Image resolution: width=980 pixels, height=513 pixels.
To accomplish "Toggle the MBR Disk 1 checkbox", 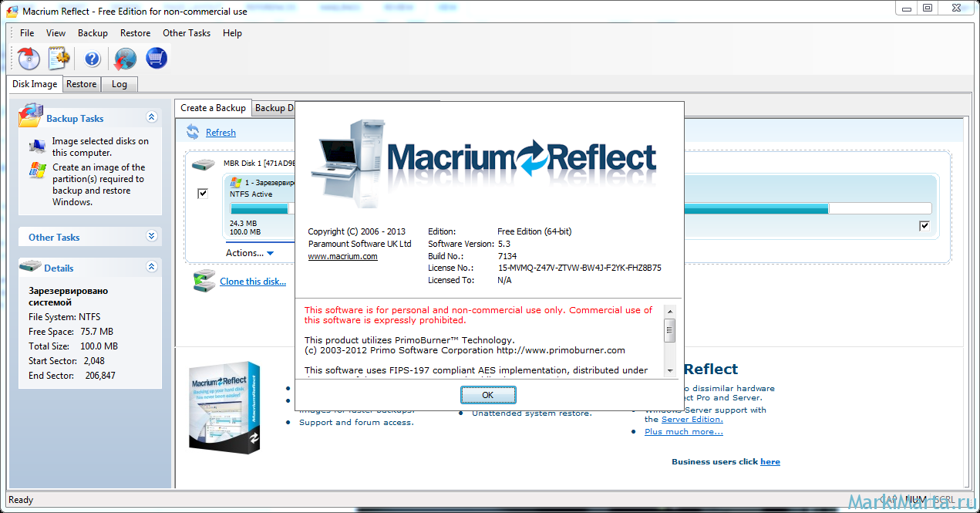I will pyautogui.click(x=203, y=193).
